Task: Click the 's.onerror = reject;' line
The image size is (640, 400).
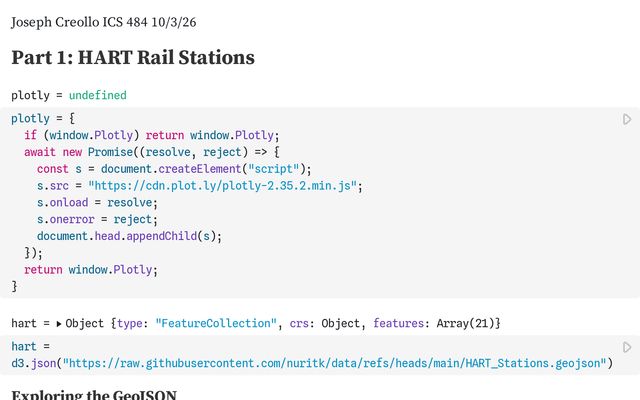Action: (97, 219)
